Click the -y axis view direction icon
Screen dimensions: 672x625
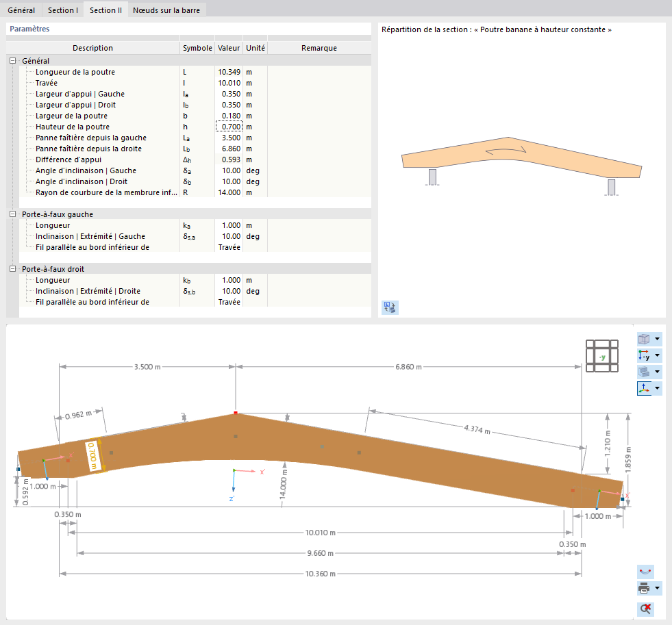point(644,355)
